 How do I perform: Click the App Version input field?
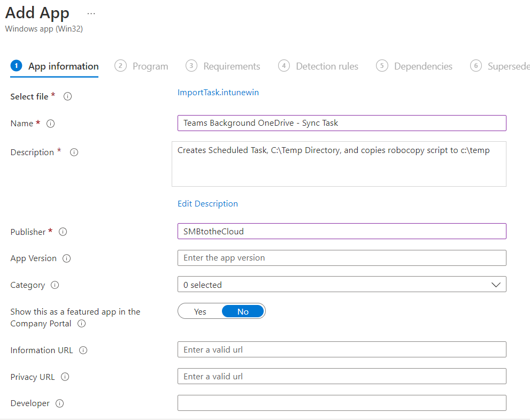(341, 258)
